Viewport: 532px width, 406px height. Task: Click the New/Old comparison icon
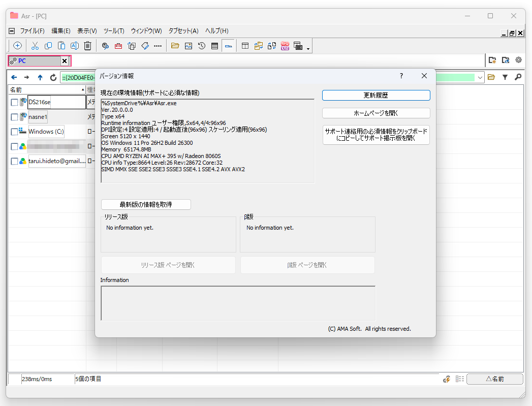pos(285,46)
